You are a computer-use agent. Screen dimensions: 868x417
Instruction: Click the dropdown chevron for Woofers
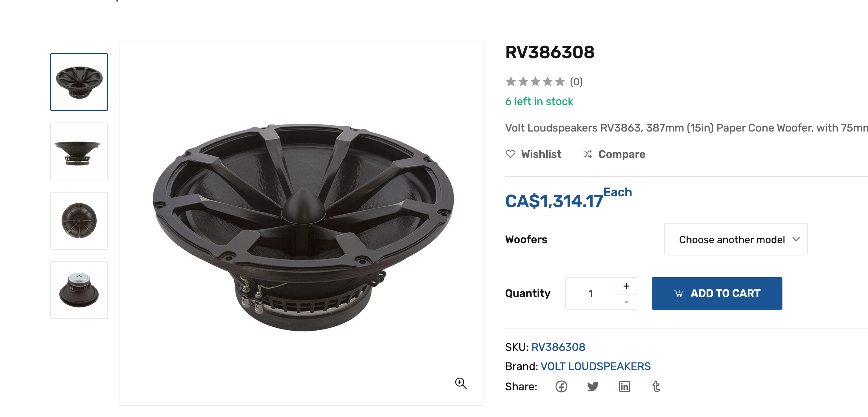[x=796, y=239]
